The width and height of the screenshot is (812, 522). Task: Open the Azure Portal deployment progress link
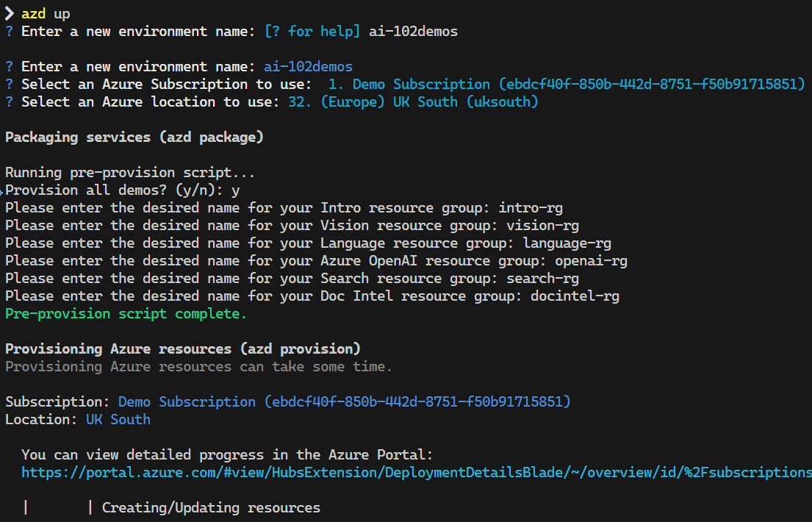pyautogui.click(x=417, y=472)
